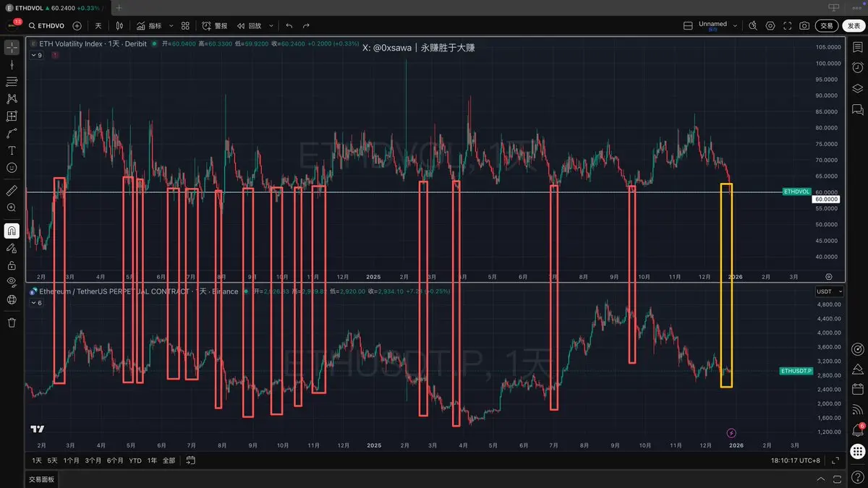The width and height of the screenshot is (868, 488).
Task: Hide all drawings with eye icon
Action: click(x=12, y=282)
